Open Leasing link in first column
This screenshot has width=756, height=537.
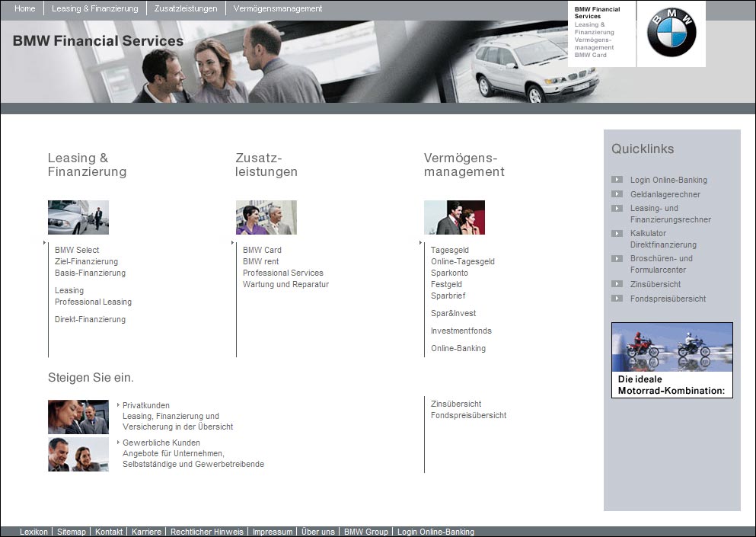(69, 290)
